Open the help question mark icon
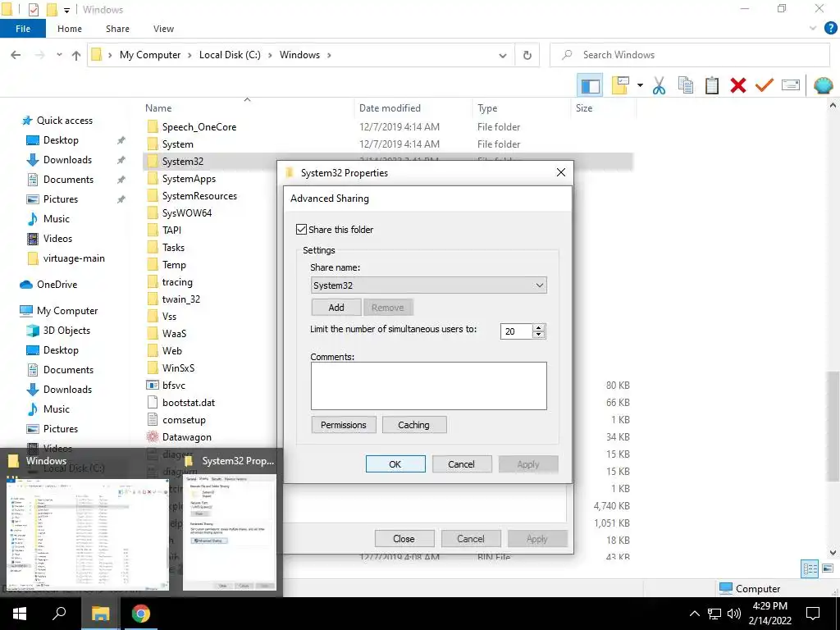Viewport: 840px width, 630px height. tap(830, 29)
